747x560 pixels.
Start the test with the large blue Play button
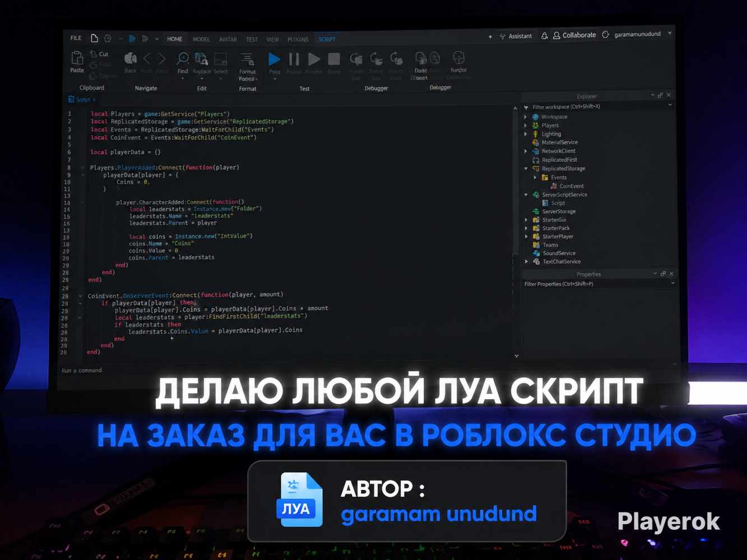coord(275,59)
